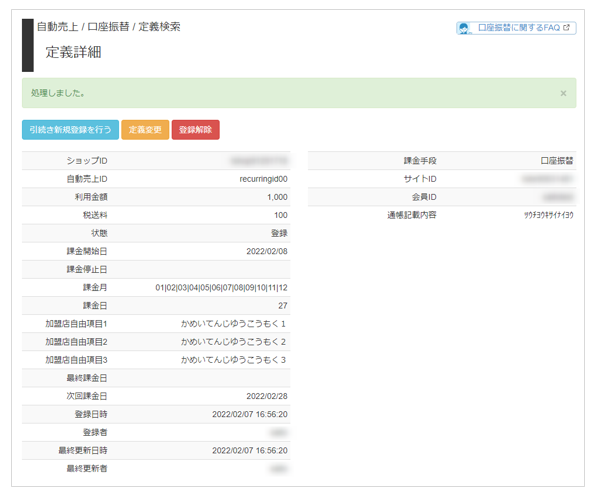Click the red 登録解除 button
Screen dimensions: 600x492
tap(196, 130)
